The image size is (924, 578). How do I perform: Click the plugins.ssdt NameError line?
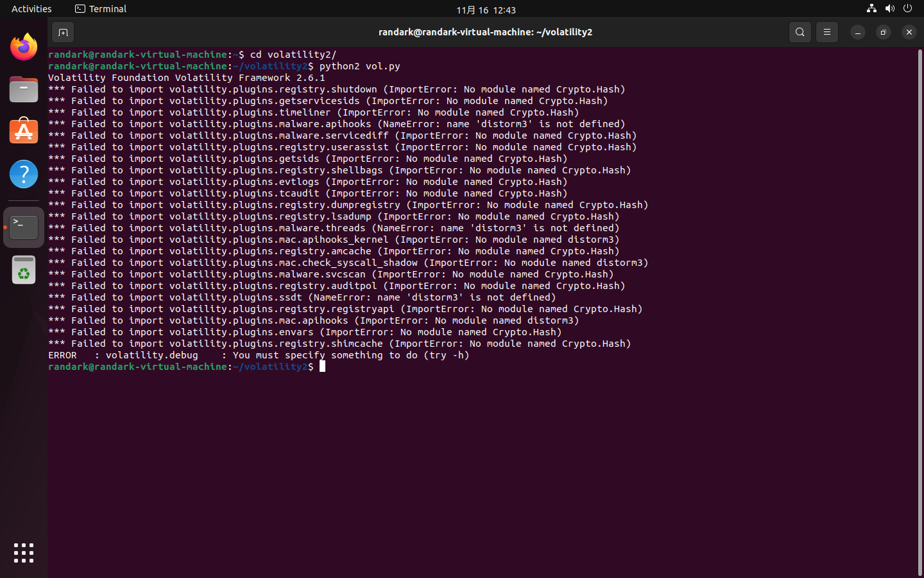(302, 297)
